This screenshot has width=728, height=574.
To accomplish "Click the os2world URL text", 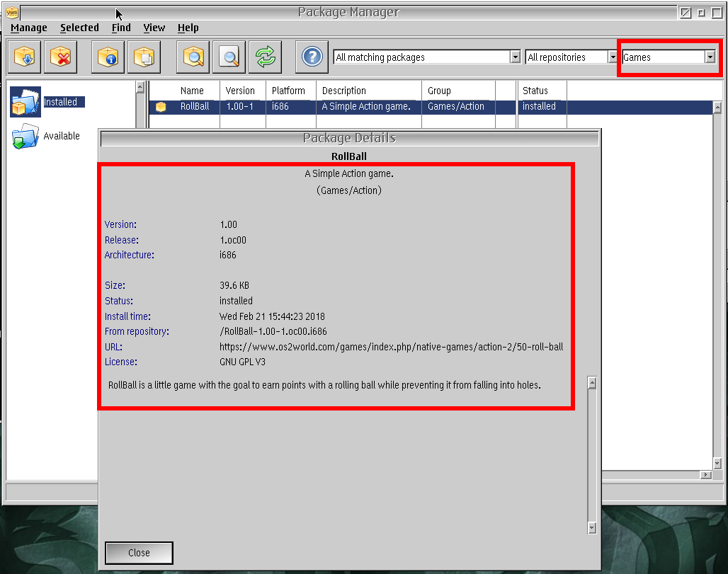I will click(x=392, y=347).
